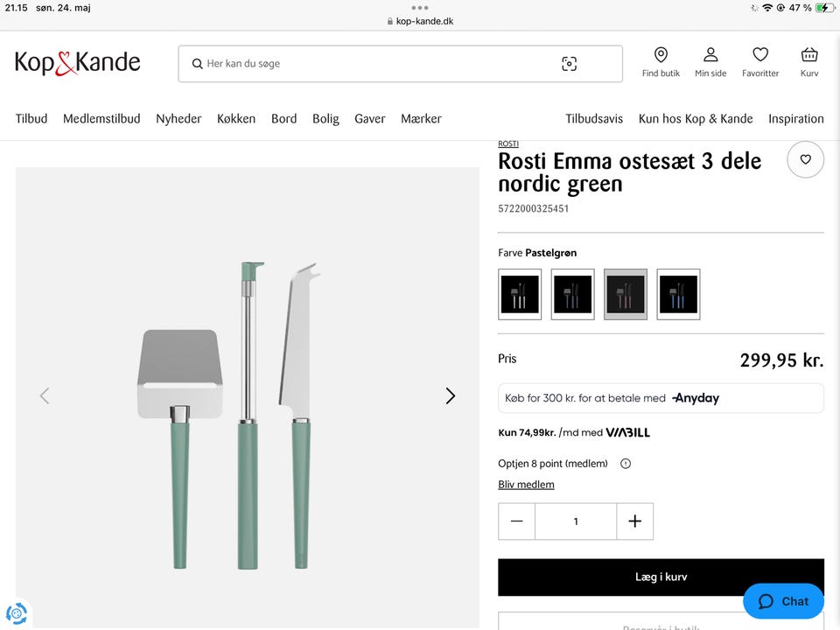The image size is (840, 630).
Task: Show the previous product image
Action: point(45,395)
